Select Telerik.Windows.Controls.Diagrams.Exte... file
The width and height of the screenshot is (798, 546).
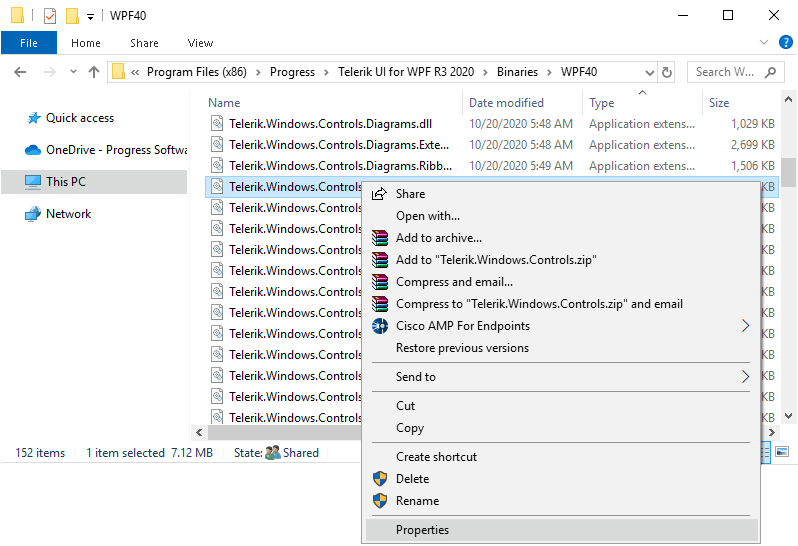tap(339, 145)
